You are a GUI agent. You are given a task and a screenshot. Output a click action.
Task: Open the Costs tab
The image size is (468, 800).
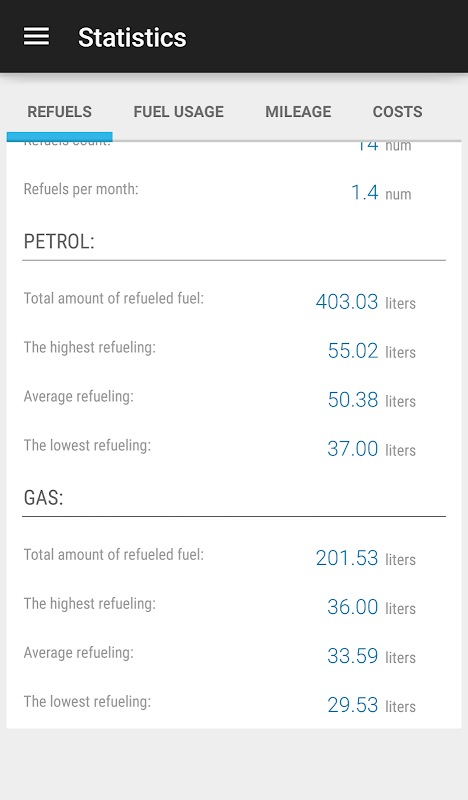(398, 112)
